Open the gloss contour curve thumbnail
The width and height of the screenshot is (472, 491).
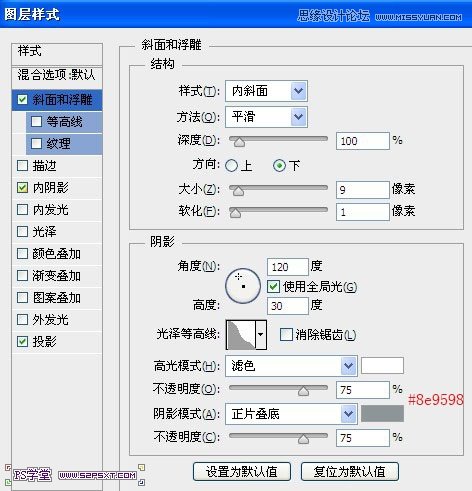pyautogui.click(x=241, y=335)
